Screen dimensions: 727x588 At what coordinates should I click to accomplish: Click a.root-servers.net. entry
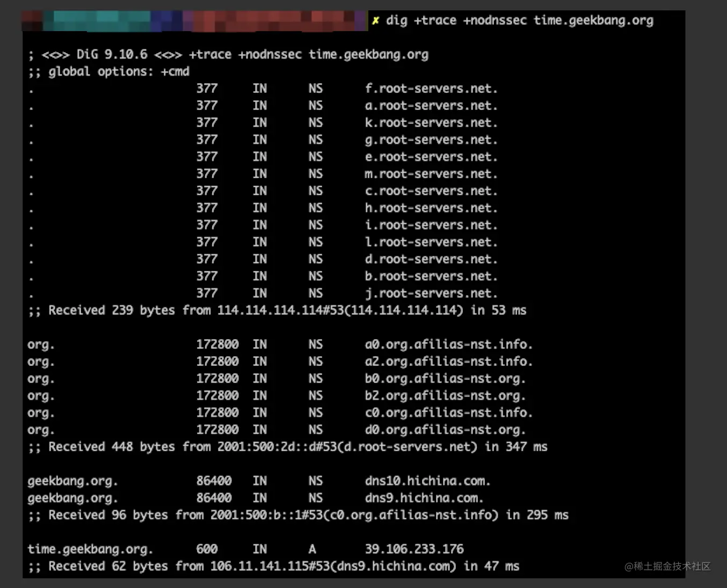tap(431, 106)
